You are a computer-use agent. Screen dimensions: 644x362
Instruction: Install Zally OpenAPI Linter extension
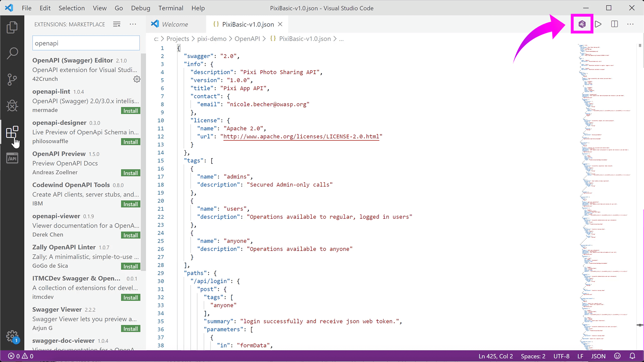(x=130, y=266)
